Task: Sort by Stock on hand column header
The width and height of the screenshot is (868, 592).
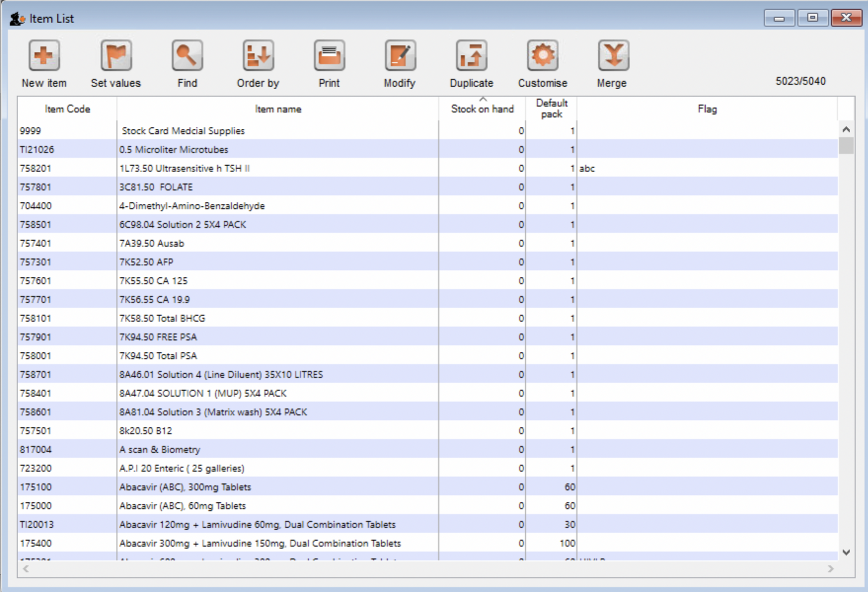Action: coord(482,109)
